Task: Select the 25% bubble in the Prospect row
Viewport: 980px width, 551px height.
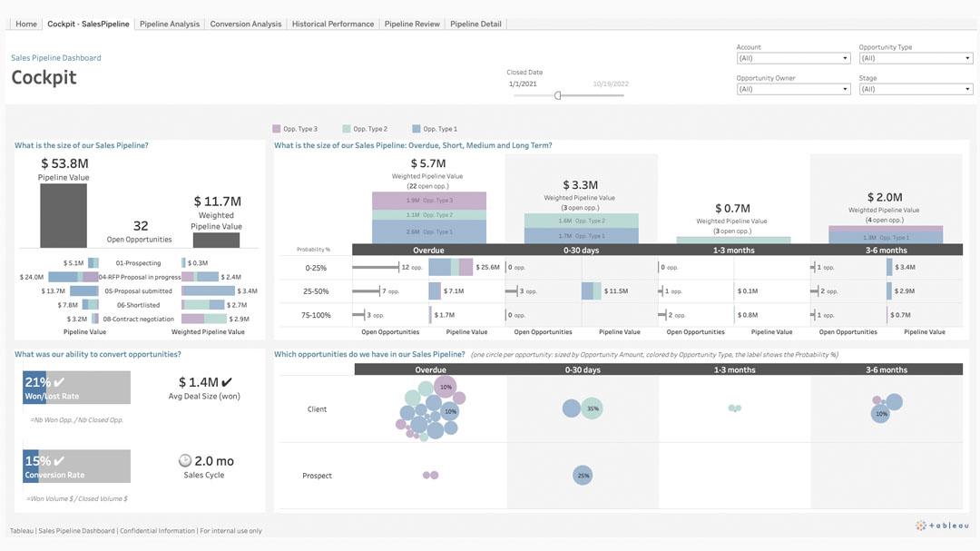Action: point(583,475)
